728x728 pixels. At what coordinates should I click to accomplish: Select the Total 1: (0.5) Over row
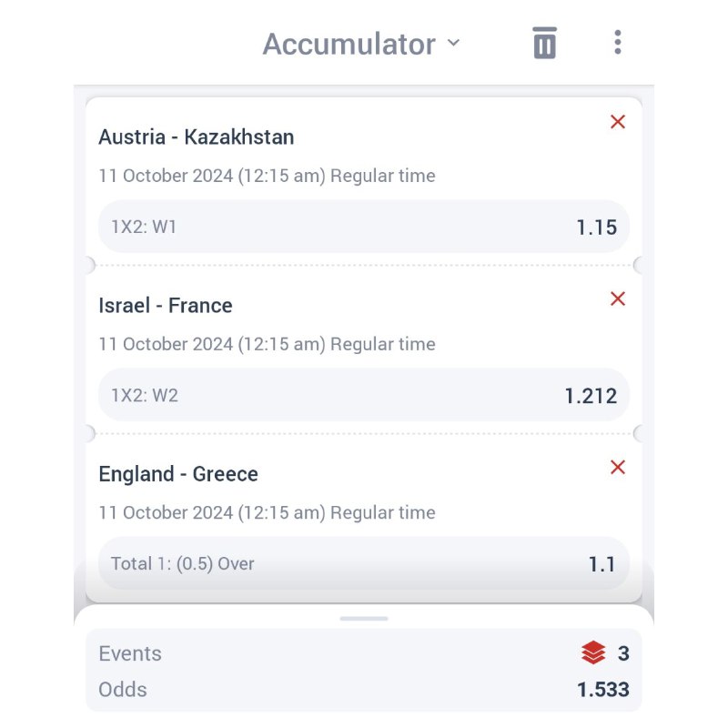(x=364, y=563)
